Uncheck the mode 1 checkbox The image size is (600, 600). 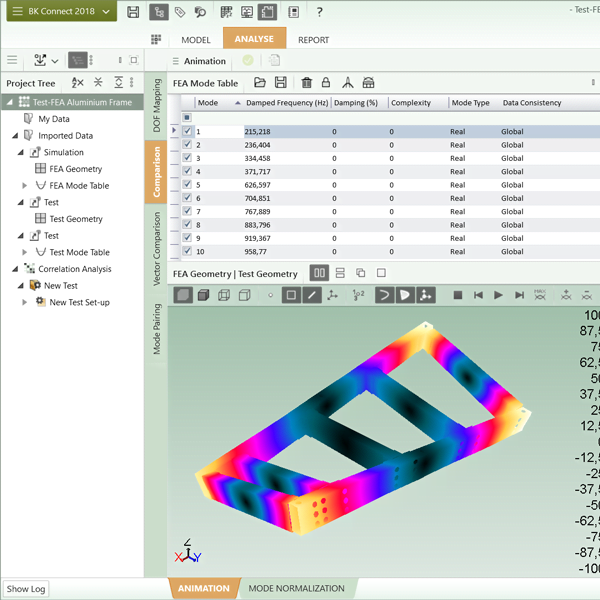tap(188, 131)
